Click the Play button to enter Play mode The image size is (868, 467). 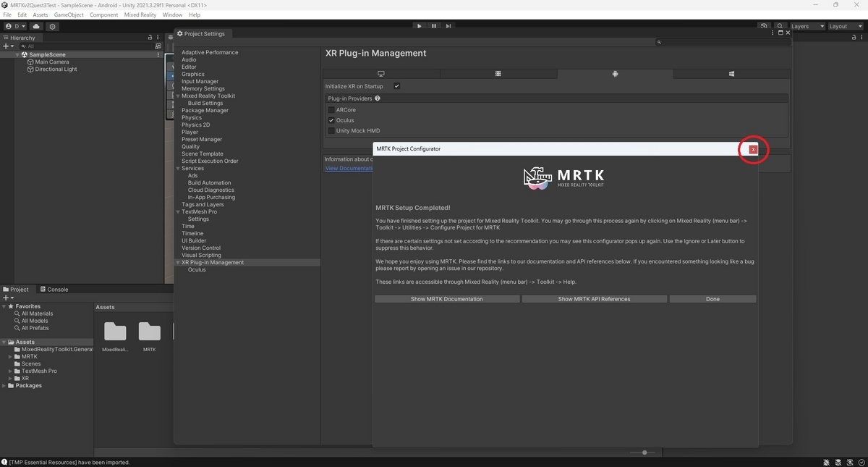[x=420, y=25]
